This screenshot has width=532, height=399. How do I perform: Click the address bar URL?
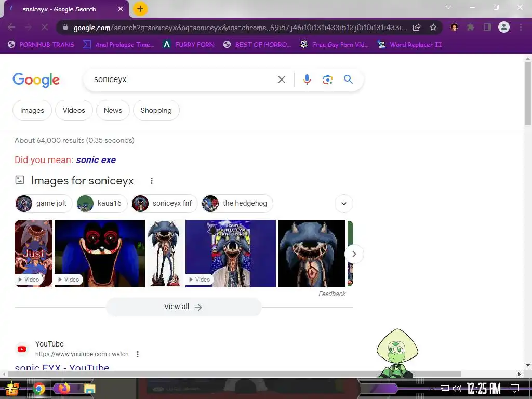[240, 28]
